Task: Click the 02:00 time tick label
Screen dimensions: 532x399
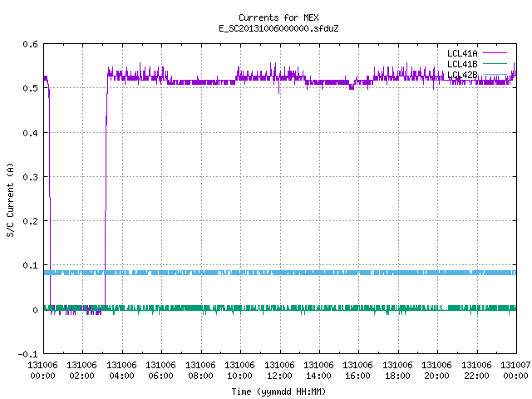Action: (x=81, y=376)
